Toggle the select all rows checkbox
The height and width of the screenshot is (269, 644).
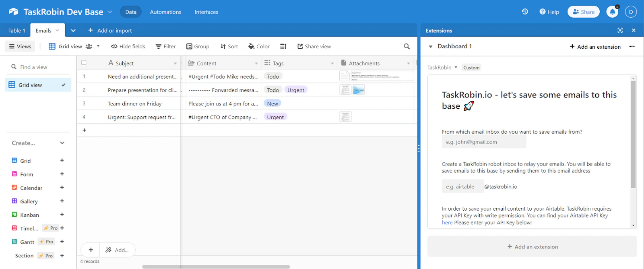click(84, 63)
